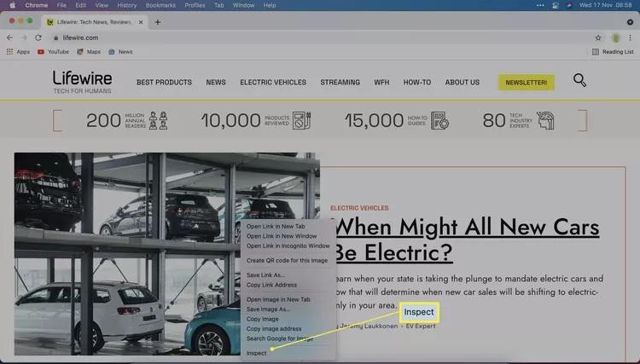The image size is (640, 364).
Task: Click the Newsletter! button
Action: (527, 83)
